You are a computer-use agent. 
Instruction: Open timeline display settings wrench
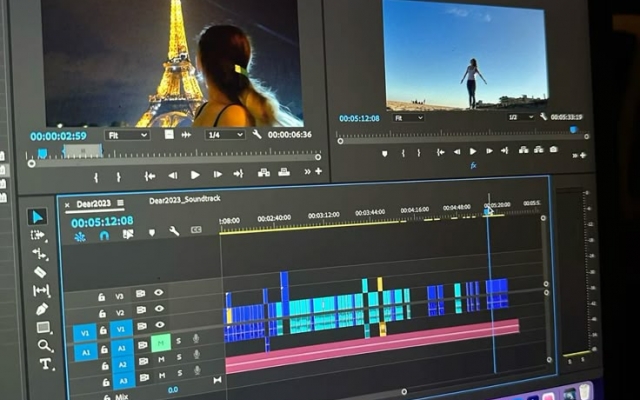(x=174, y=231)
